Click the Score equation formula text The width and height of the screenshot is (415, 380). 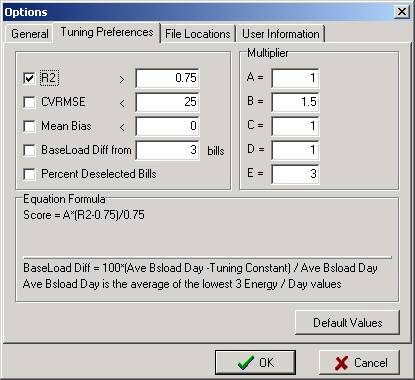click(x=84, y=215)
